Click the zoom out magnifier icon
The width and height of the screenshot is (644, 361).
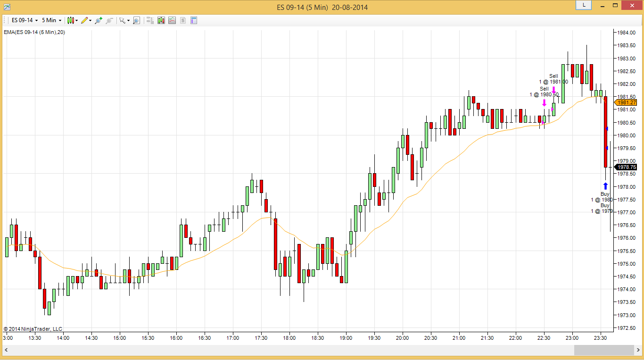(109, 20)
